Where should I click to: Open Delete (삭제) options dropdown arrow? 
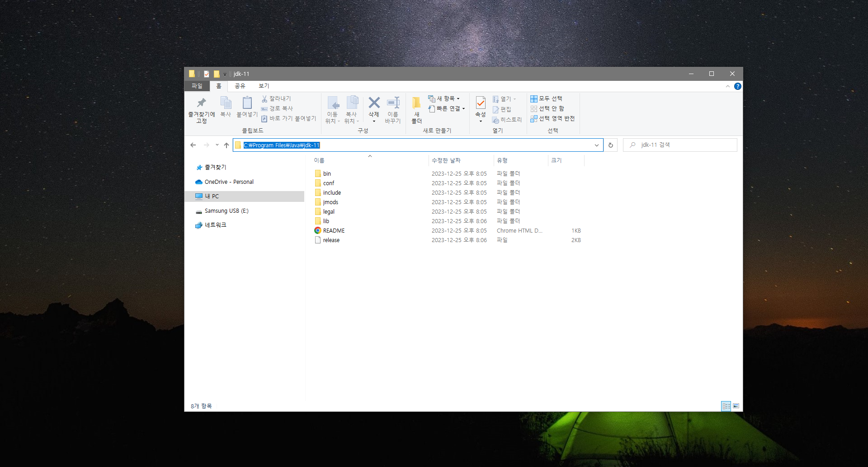[x=374, y=121]
